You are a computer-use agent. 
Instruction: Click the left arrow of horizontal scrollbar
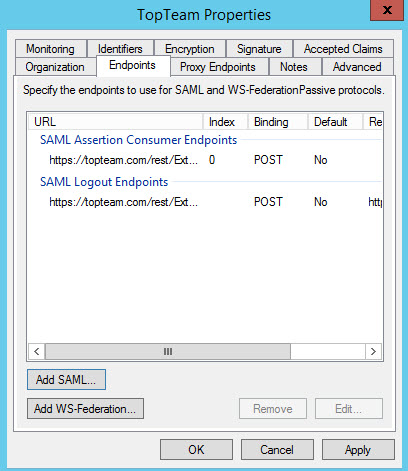point(37,351)
